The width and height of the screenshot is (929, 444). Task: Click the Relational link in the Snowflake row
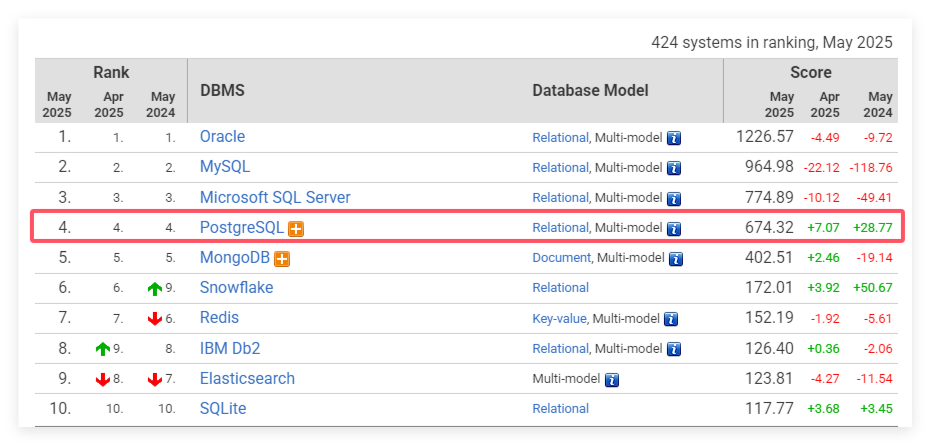click(560, 288)
